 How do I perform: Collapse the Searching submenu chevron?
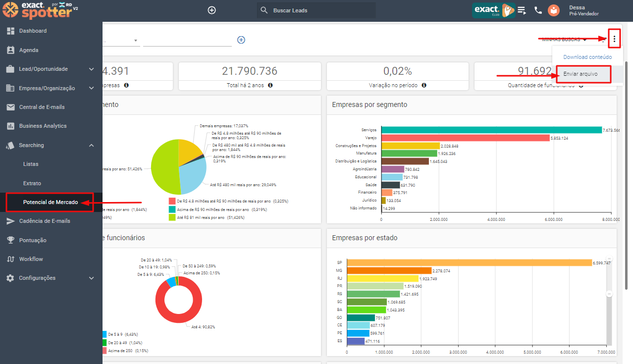coord(92,145)
